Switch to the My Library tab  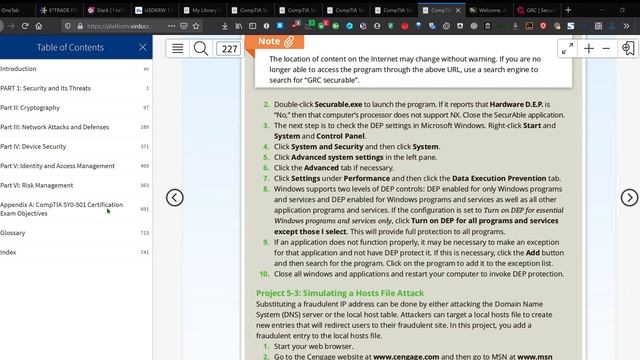tap(203, 10)
